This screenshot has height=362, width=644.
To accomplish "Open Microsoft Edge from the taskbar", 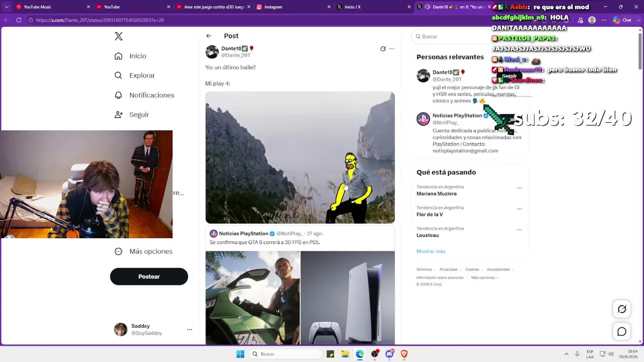I will pos(360,354).
